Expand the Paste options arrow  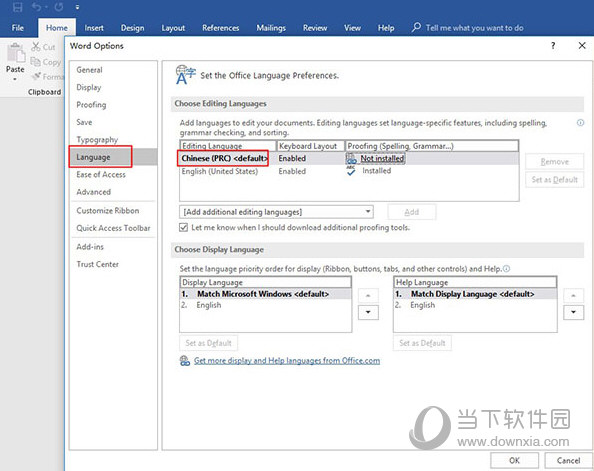pos(15,80)
